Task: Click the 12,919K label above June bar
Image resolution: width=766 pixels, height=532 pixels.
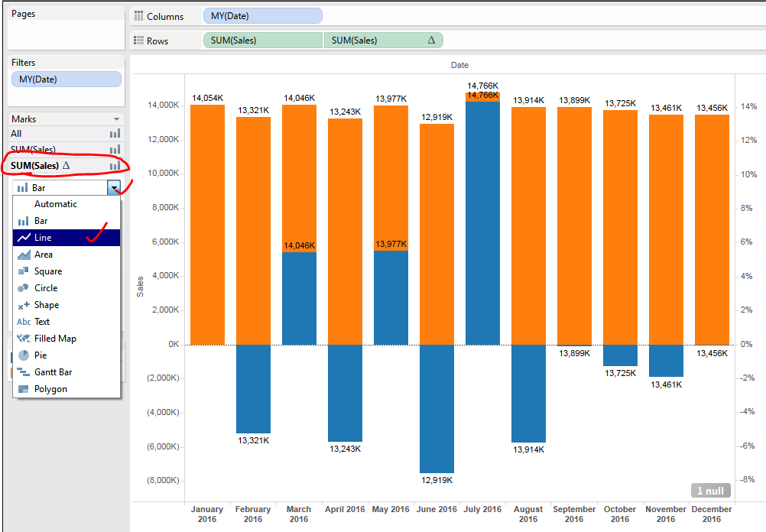Action: click(437, 117)
